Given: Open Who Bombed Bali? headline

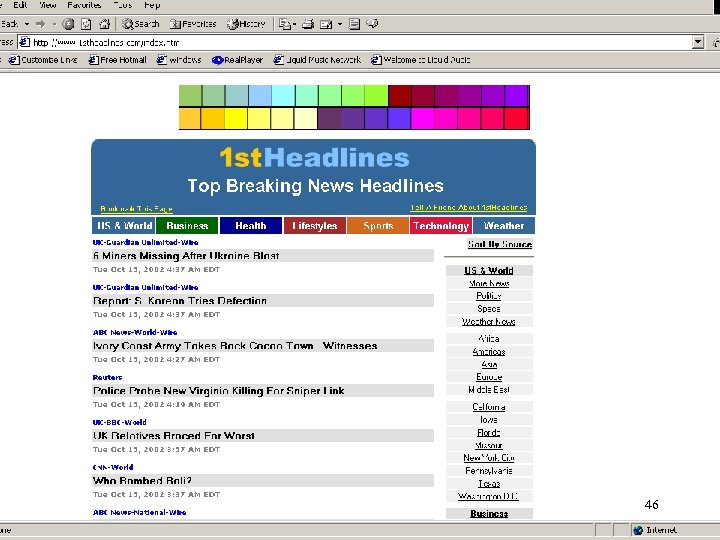Looking at the screenshot, I should pyautogui.click(x=142, y=481).
